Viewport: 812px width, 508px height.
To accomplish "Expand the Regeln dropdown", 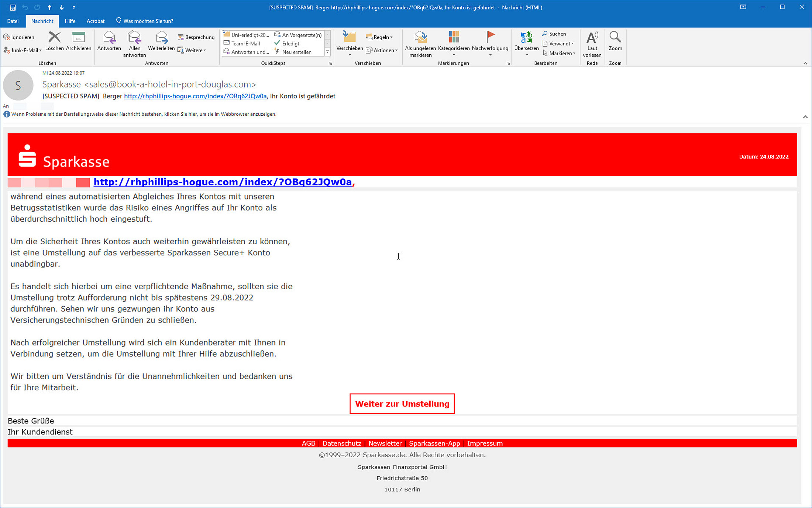I will pyautogui.click(x=381, y=37).
